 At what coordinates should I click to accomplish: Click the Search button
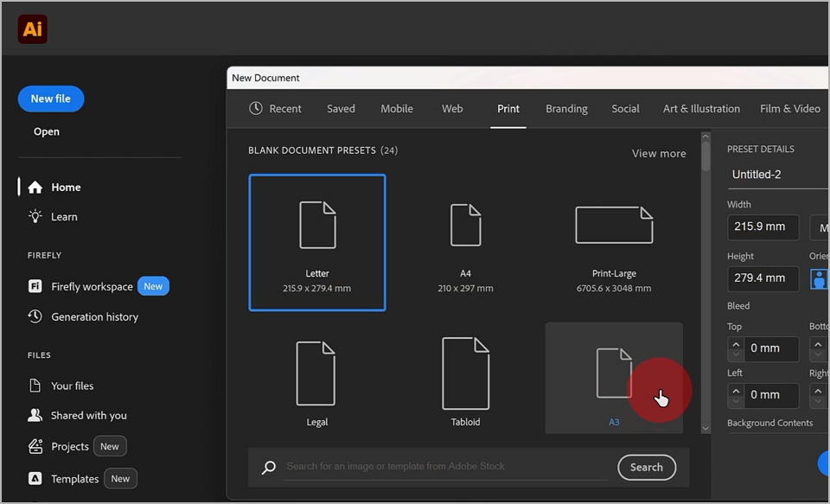click(x=647, y=468)
